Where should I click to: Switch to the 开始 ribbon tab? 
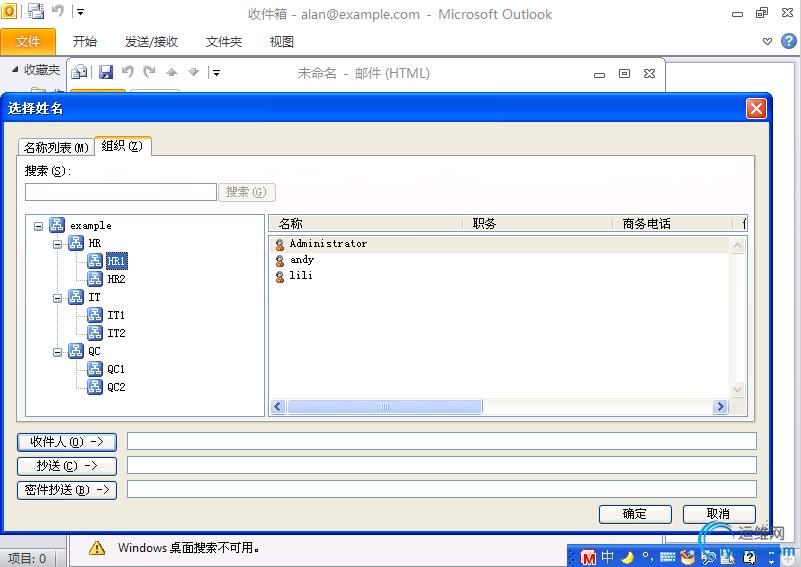[85, 41]
